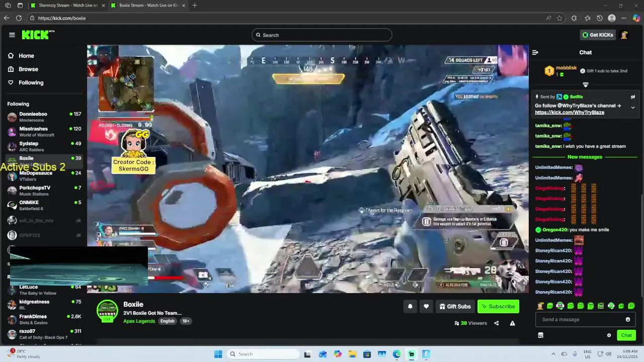Open Copilot icon in browser toolbar
The height and width of the screenshot is (362, 644).
point(636,18)
